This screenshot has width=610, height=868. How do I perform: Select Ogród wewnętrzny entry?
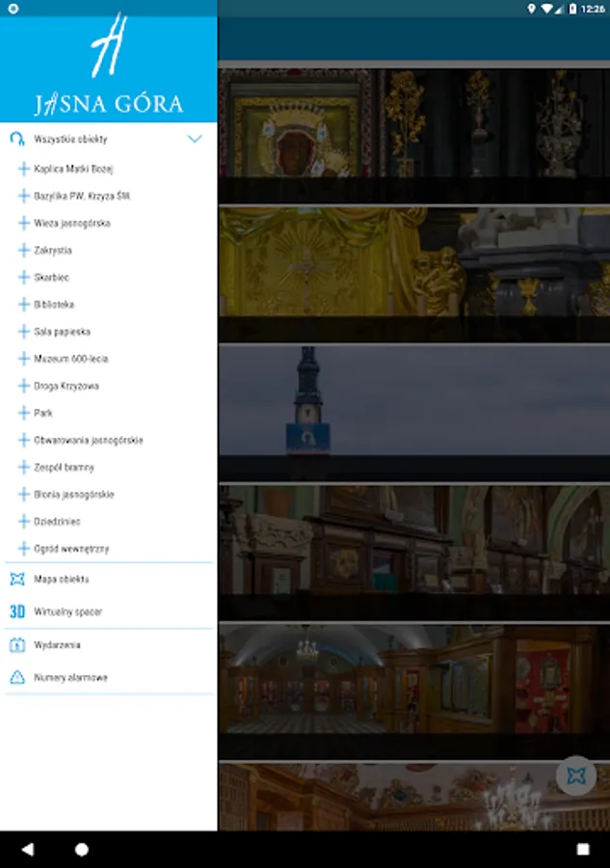tap(71, 549)
